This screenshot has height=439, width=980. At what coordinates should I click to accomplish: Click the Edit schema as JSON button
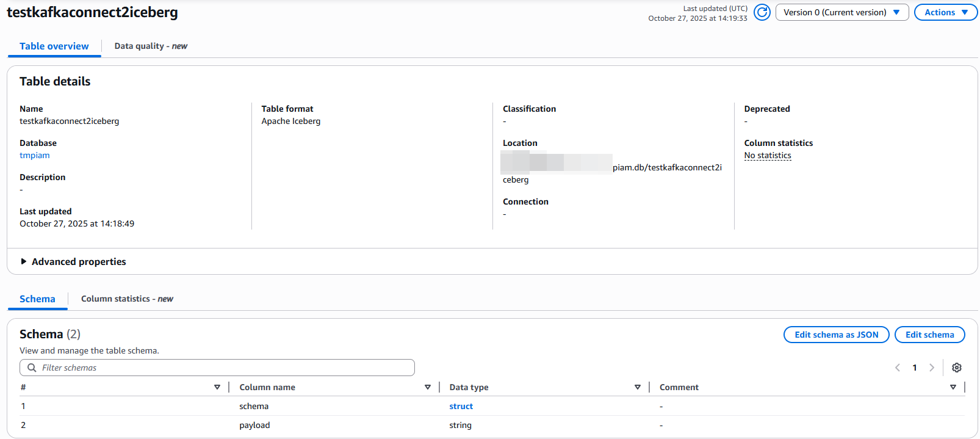click(x=836, y=335)
